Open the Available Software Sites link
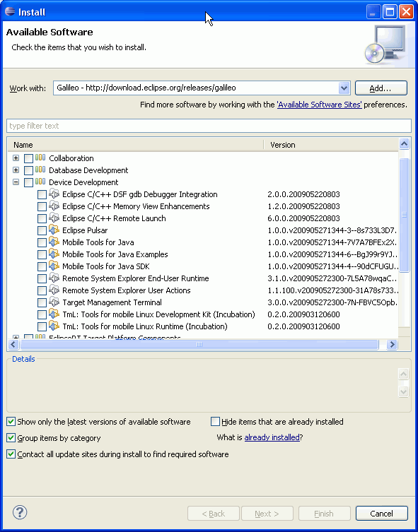 [320, 105]
